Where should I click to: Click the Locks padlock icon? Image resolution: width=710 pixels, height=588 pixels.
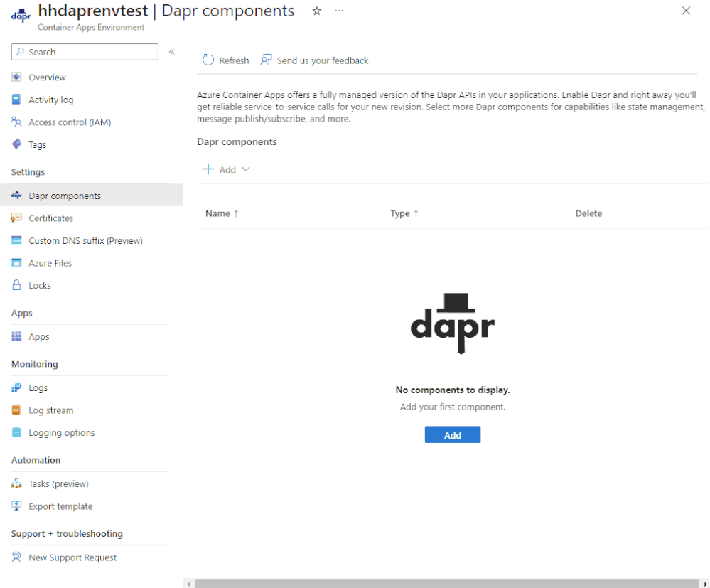tap(17, 285)
